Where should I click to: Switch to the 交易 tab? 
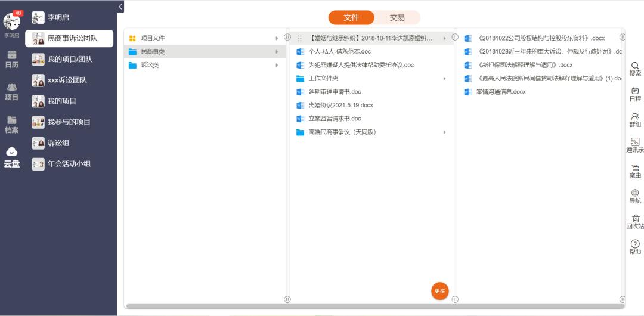click(397, 18)
